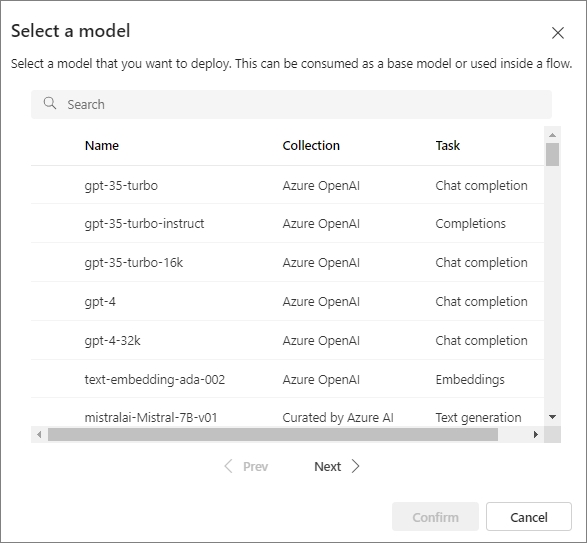Click the Next page chevron
Screen dimensions: 587x543
(x=355, y=466)
